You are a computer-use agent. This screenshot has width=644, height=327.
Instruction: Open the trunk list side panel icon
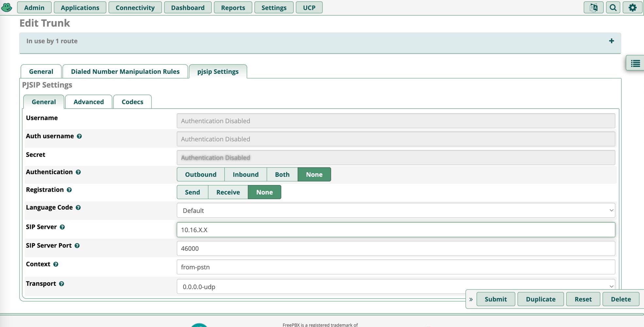point(635,63)
